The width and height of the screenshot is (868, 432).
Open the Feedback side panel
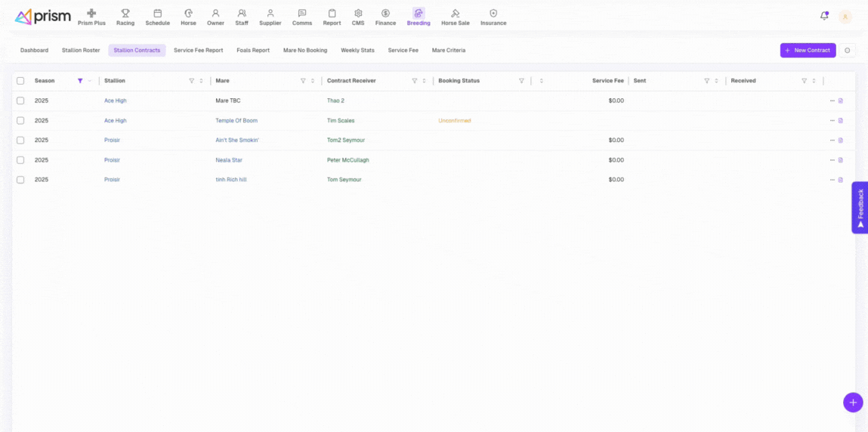tap(860, 207)
